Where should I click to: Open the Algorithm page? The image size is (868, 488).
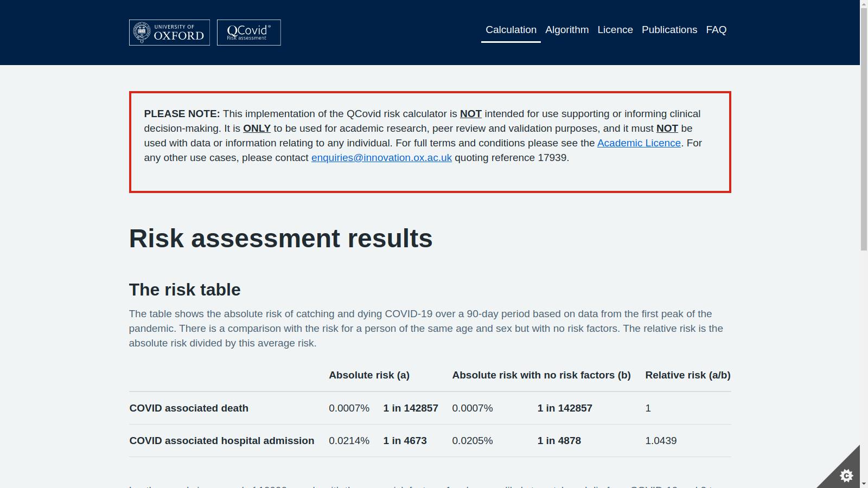click(567, 30)
